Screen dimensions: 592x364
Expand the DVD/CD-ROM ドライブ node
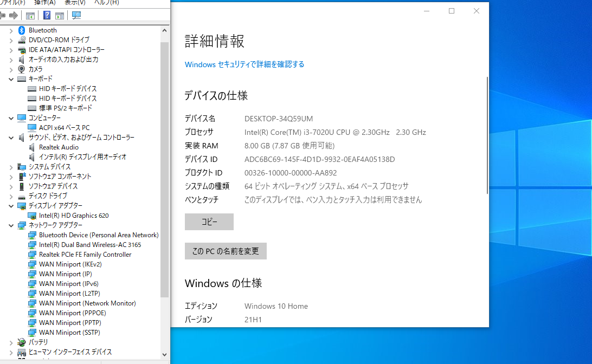[x=11, y=41]
